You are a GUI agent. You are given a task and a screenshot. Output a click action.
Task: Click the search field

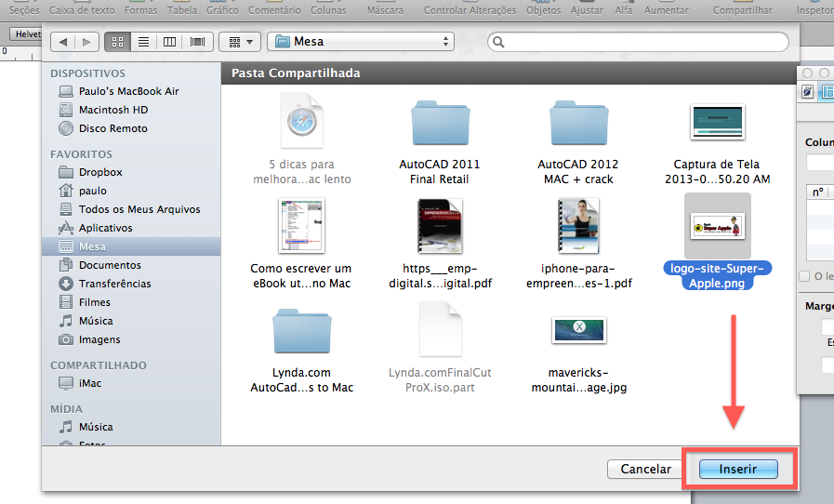pos(641,42)
